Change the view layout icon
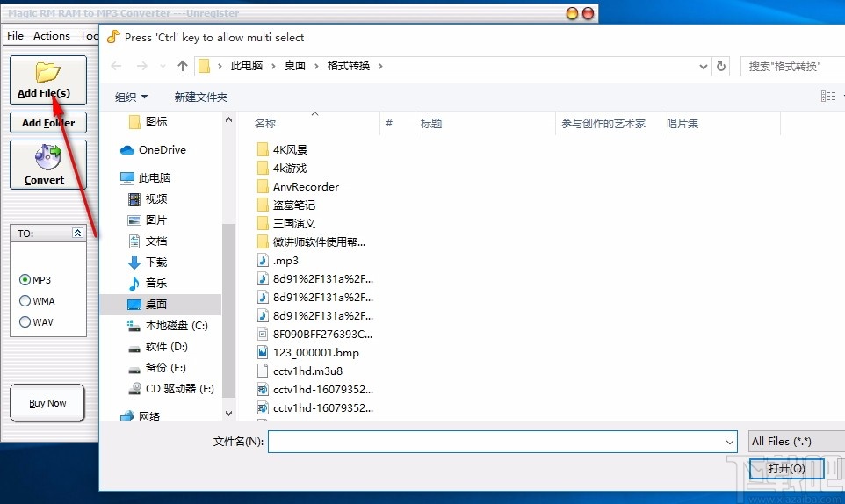845x504 pixels. click(x=828, y=97)
